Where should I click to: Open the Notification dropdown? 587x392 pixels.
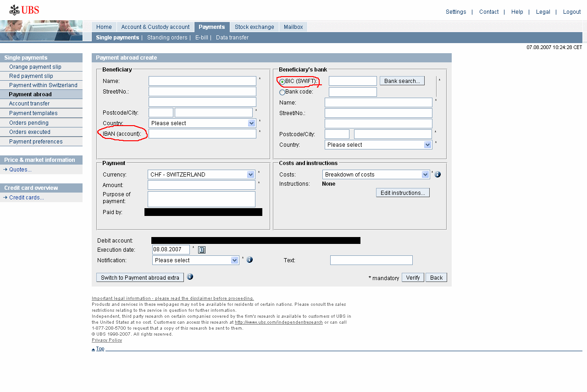pyautogui.click(x=196, y=260)
